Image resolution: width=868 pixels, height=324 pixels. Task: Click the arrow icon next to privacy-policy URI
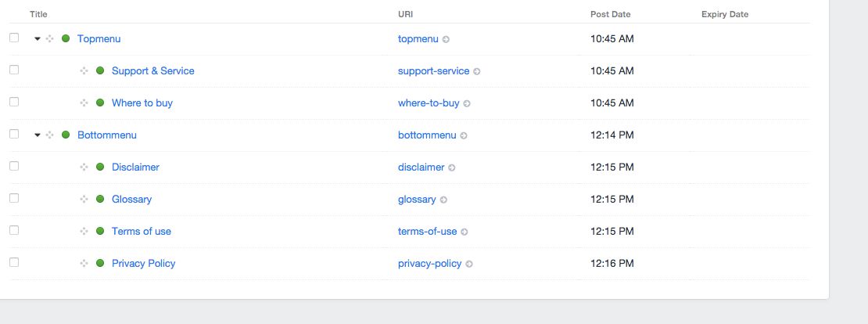[x=469, y=265]
